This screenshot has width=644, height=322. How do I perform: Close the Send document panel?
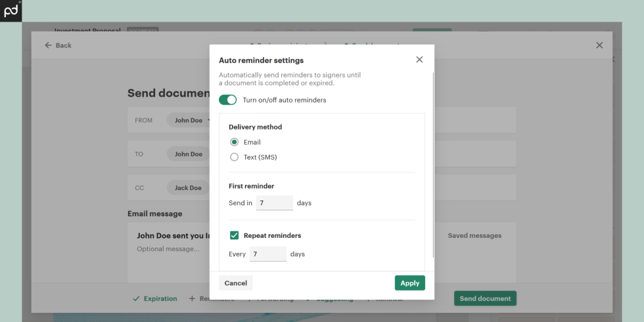coord(599,45)
